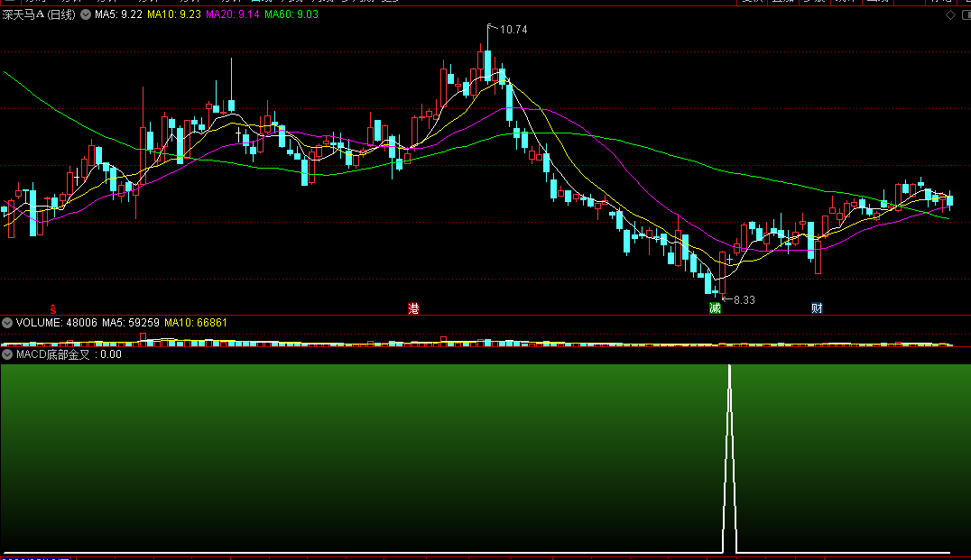This screenshot has width=971, height=560.
Task: Click the window layout icon at top-right corner
Action: [966, 14]
